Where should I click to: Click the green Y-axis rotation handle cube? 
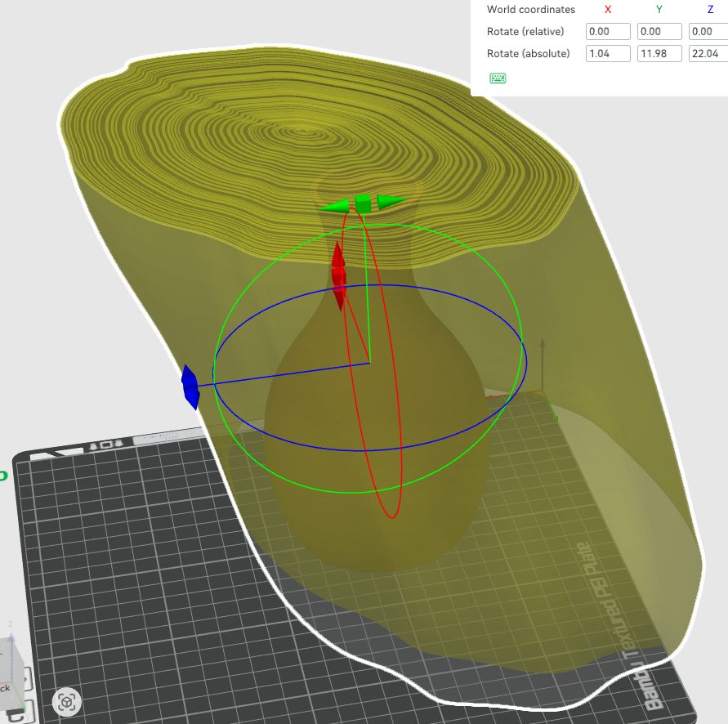363,203
